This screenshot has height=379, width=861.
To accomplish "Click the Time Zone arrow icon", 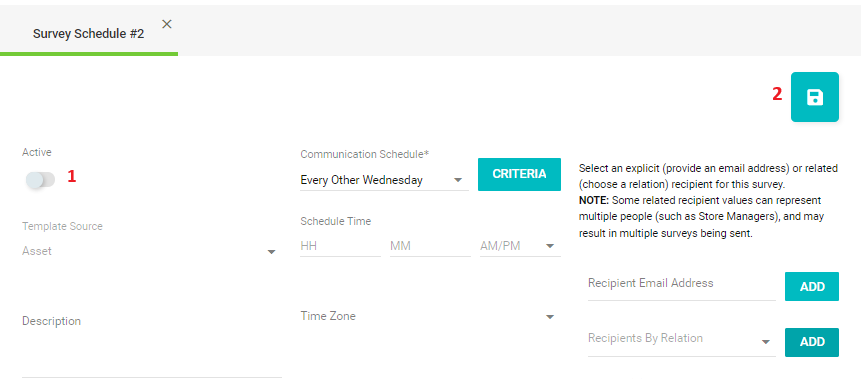I will click(x=550, y=317).
